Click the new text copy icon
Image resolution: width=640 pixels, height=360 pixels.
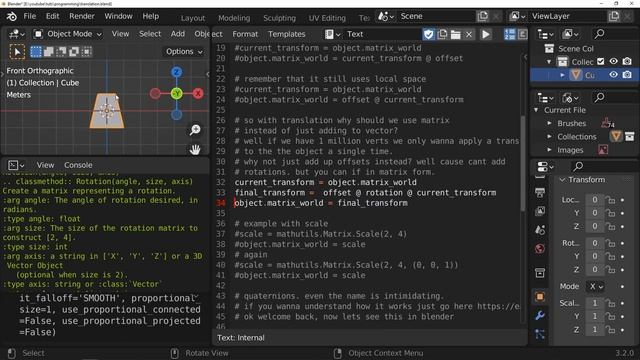(442, 34)
